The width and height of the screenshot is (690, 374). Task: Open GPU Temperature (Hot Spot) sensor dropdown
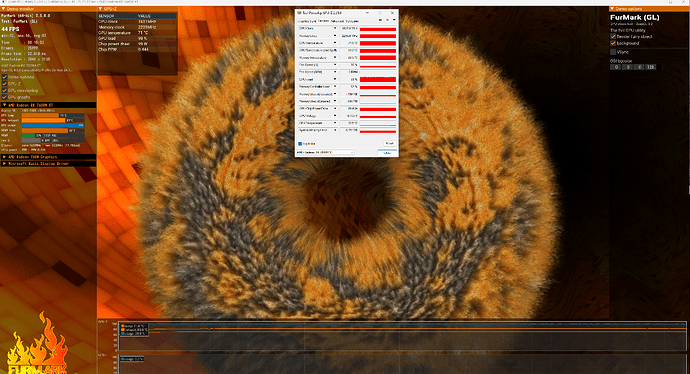pos(335,50)
